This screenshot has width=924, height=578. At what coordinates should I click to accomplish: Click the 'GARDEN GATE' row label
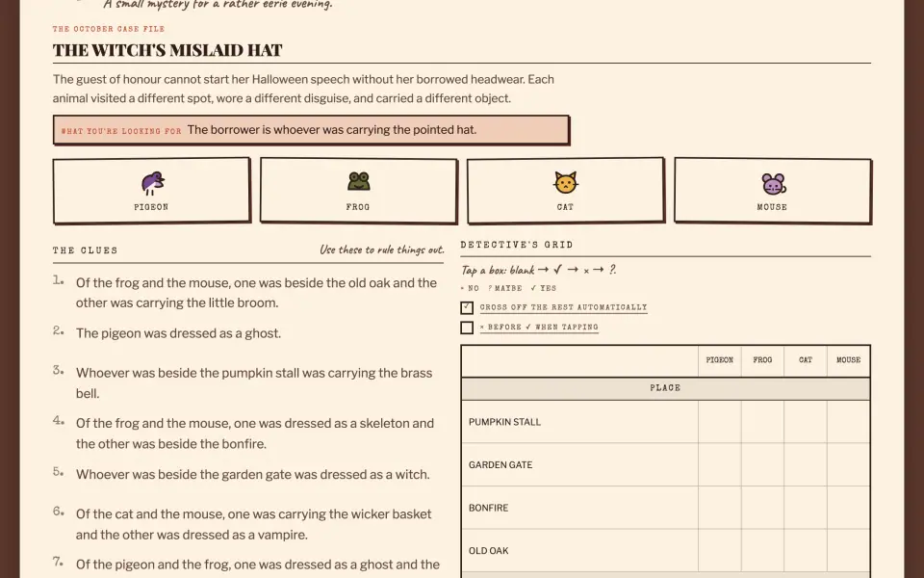[500, 465]
